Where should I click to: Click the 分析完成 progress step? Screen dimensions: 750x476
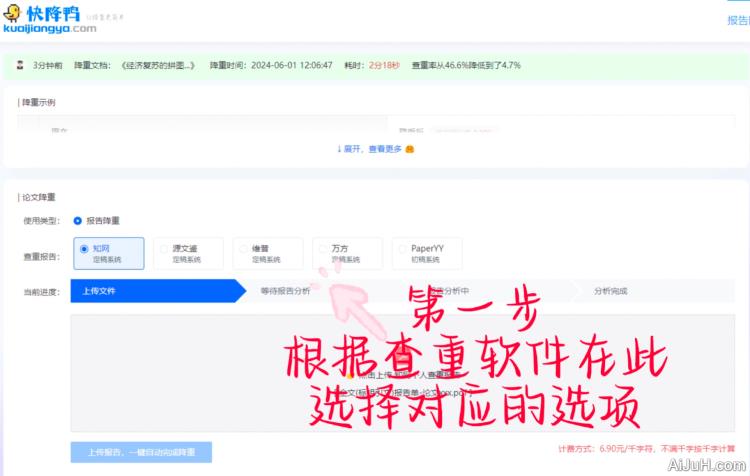pyautogui.click(x=610, y=291)
